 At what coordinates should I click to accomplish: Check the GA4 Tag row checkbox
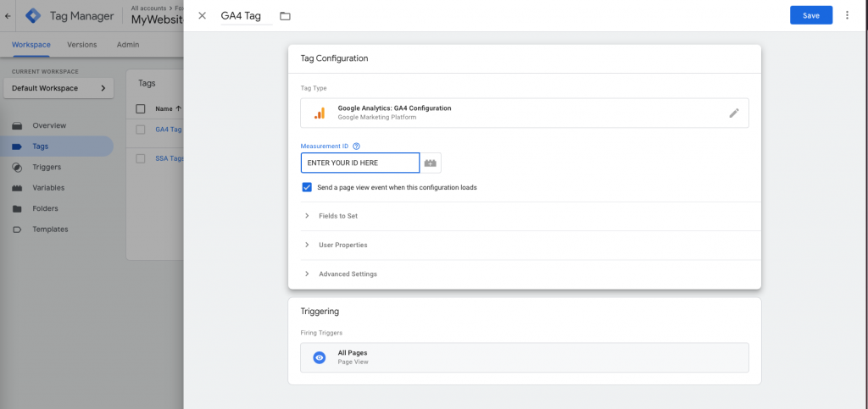(141, 130)
